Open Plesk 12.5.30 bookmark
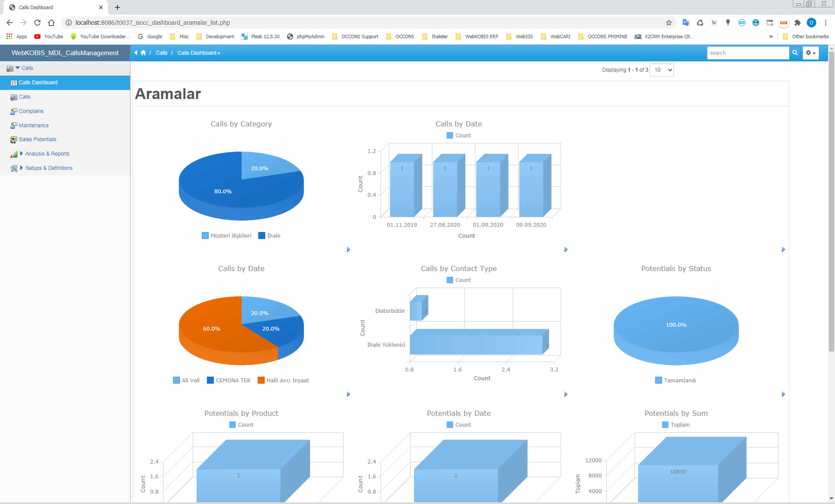This screenshot has height=504, width=835. coord(261,36)
